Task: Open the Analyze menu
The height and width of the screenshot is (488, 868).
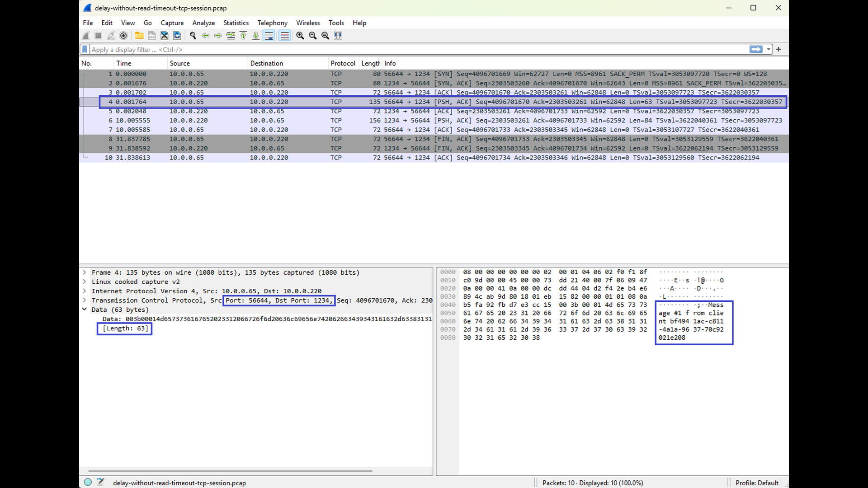Action: (x=203, y=23)
